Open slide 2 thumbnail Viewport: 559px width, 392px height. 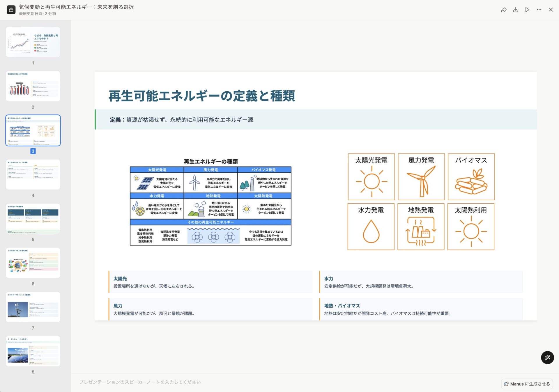(33, 86)
